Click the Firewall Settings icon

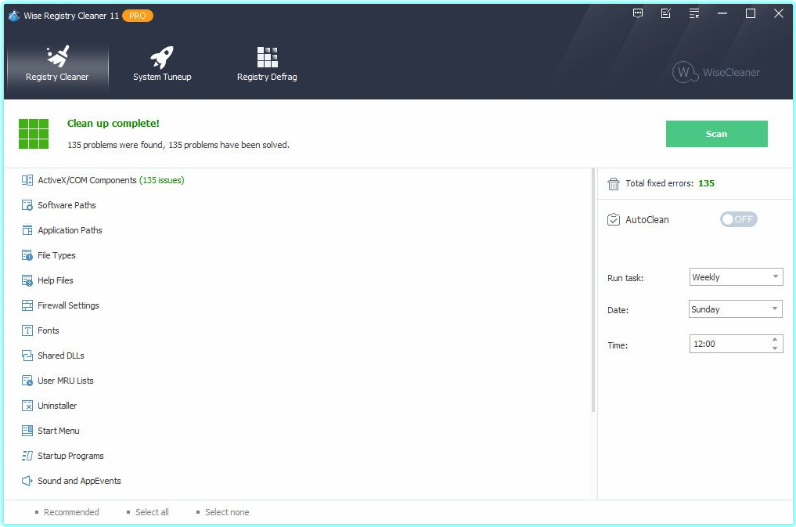(x=27, y=306)
